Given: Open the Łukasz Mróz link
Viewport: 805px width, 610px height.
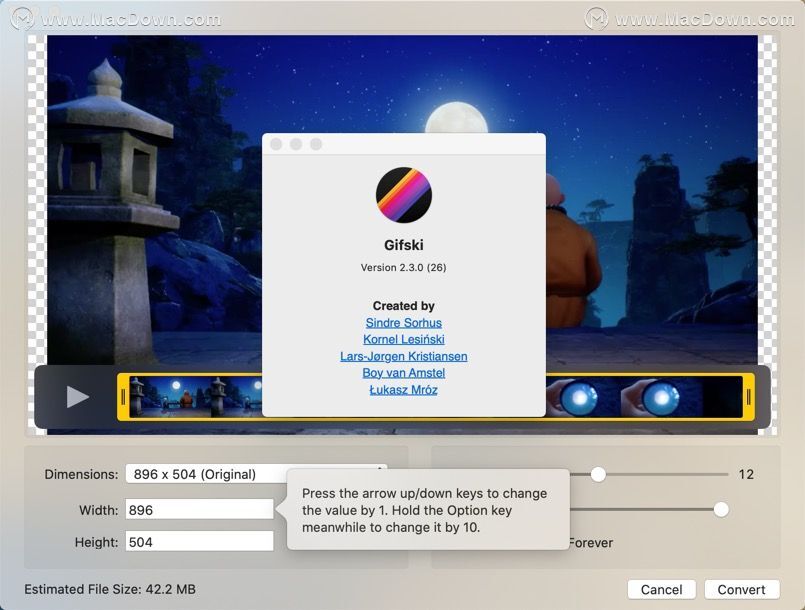Looking at the screenshot, I should click(404, 390).
